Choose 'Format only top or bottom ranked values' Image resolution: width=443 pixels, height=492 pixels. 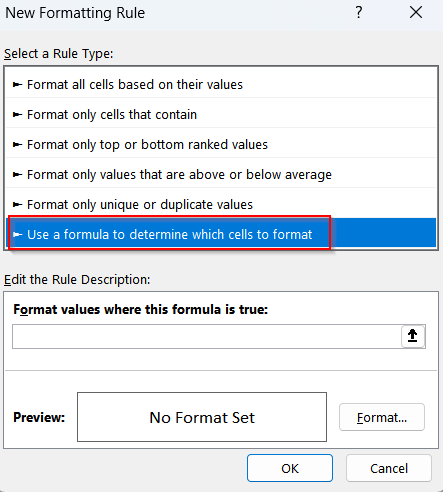click(x=221, y=145)
